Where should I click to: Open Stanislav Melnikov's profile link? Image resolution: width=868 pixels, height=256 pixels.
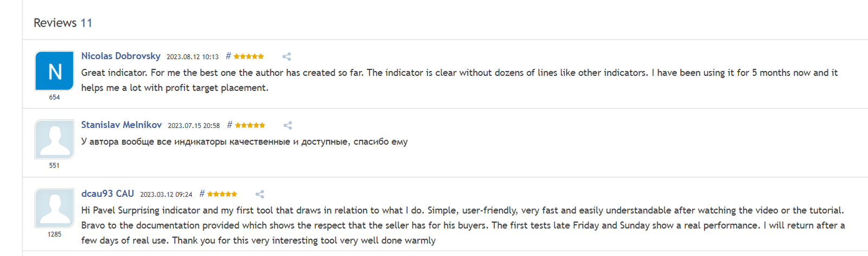tap(122, 125)
